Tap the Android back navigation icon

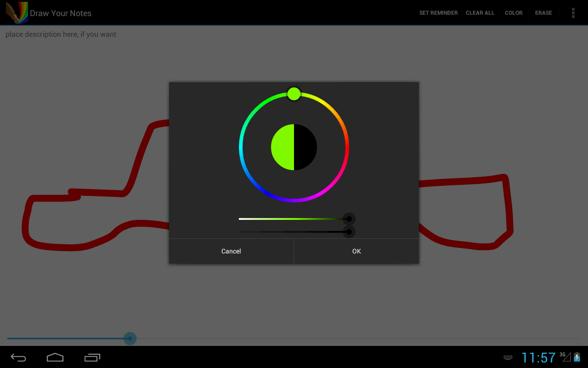tap(18, 357)
